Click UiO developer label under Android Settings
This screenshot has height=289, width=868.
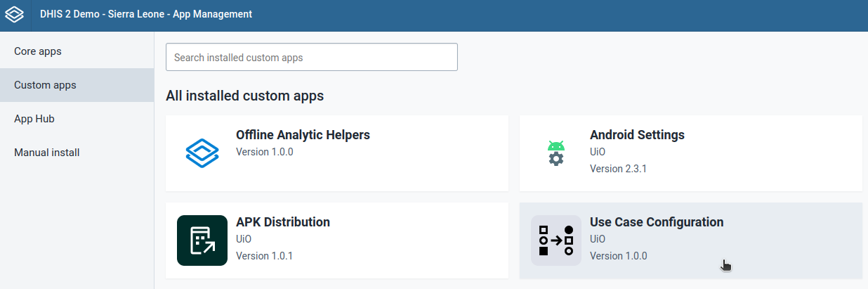[x=598, y=152]
